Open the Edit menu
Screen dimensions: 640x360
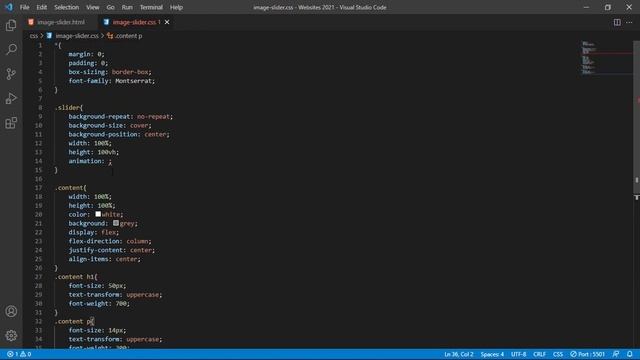pos(42,7)
